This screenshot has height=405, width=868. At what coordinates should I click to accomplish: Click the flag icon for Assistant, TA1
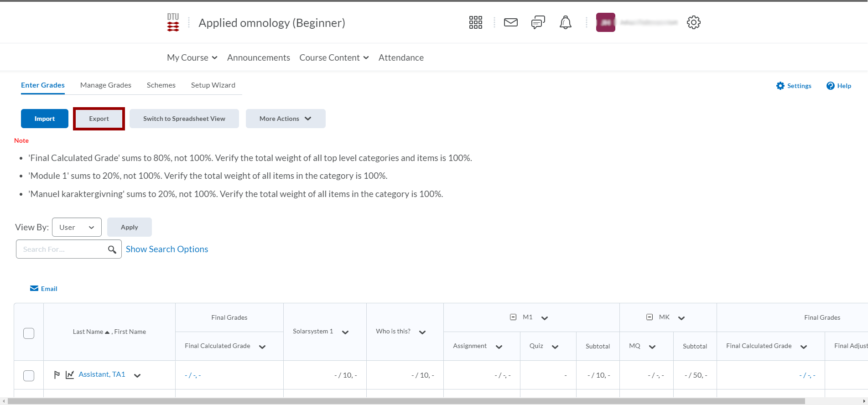(x=57, y=375)
